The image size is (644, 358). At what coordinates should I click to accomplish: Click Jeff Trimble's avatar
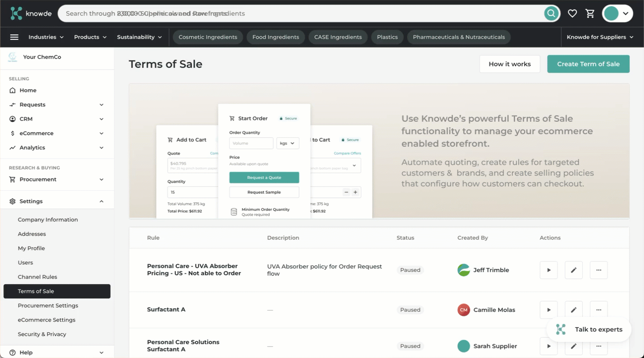tap(464, 270)
